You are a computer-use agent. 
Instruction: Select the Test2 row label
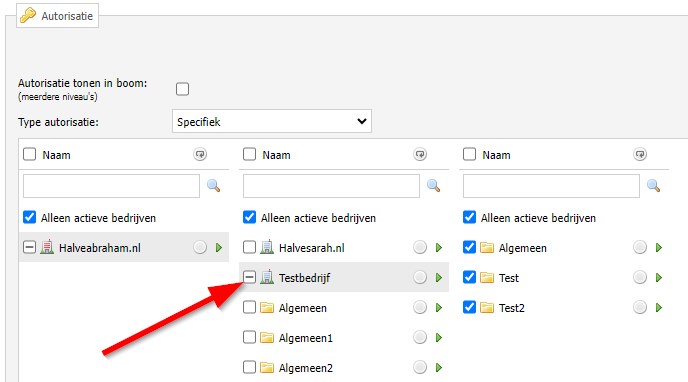[512, 308]
